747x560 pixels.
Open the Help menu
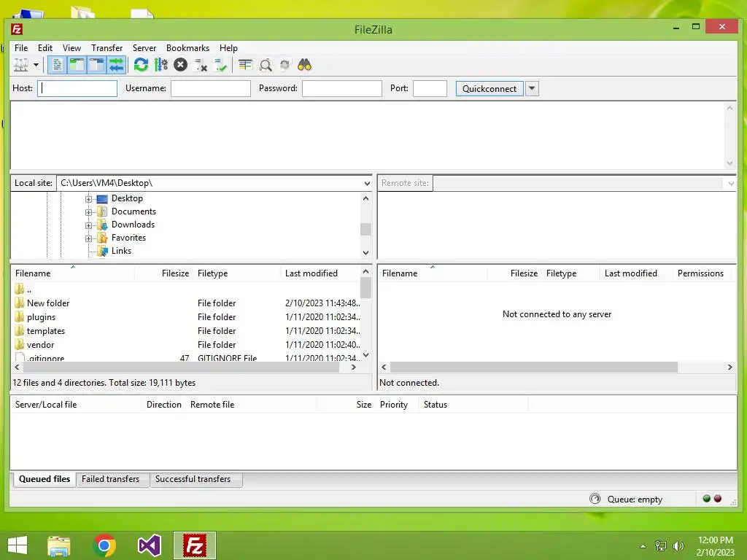[x=228, y=48]
